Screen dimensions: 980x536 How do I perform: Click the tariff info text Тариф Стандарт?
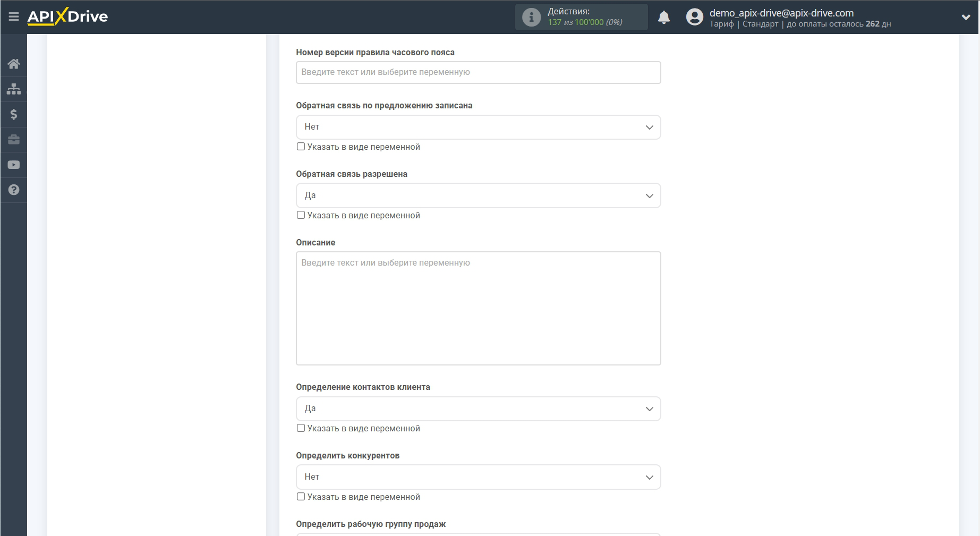tap(744, 24)
